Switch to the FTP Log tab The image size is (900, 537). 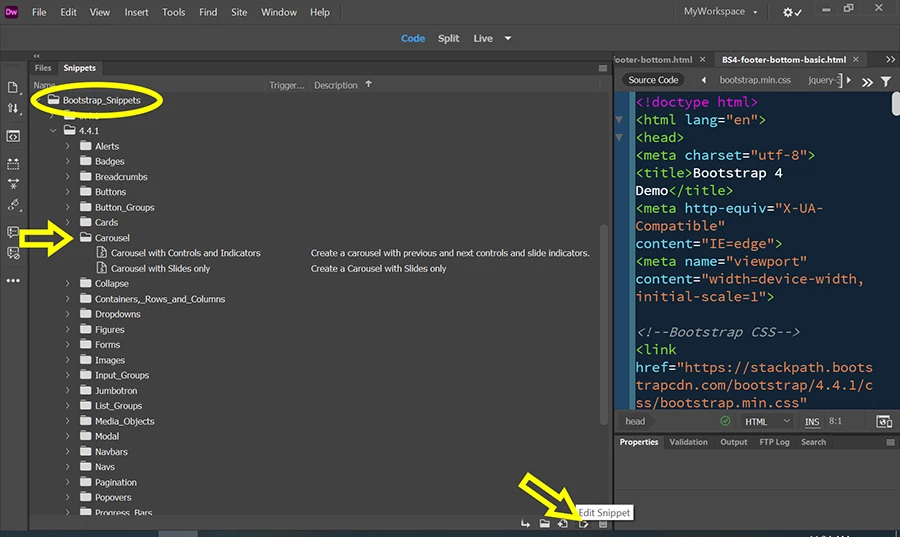[x=774, y=442]
